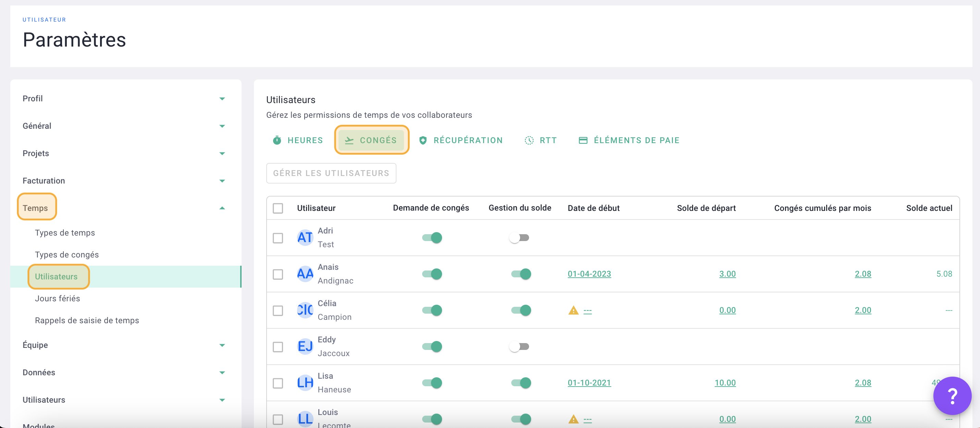Click the Utilisateur breadcrumb label
The width and height of the screenshot is (980, 428).
pos(44,20)
